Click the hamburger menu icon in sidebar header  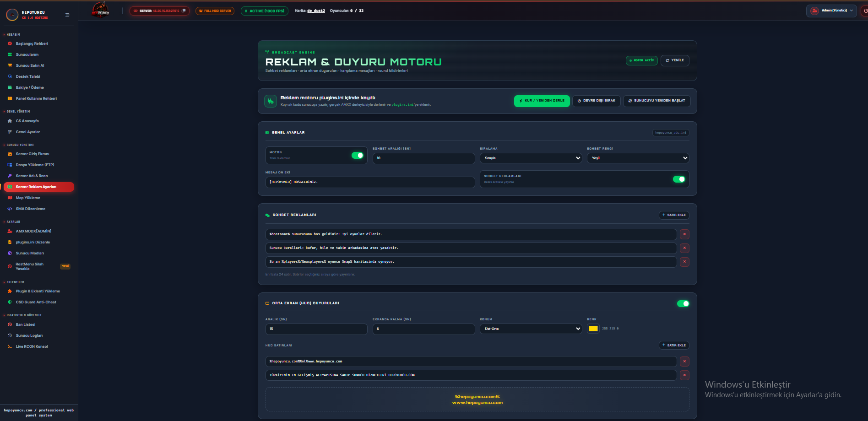pos(67,15)
